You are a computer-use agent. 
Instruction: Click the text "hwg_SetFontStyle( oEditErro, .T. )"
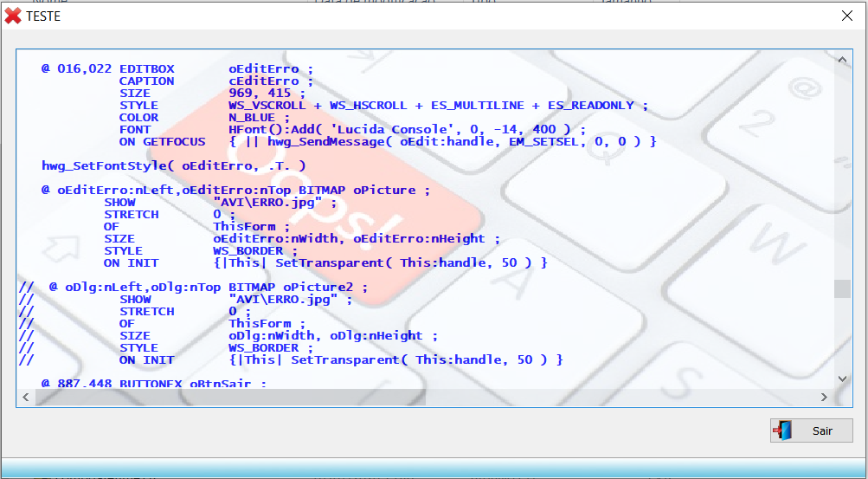click(x=174, y=165)
